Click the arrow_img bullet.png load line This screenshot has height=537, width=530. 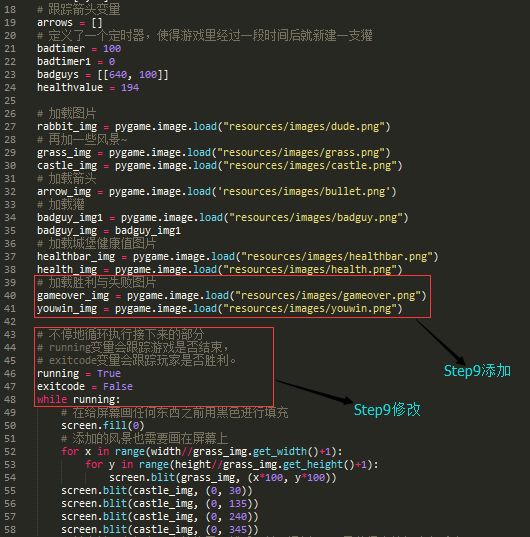216,191
